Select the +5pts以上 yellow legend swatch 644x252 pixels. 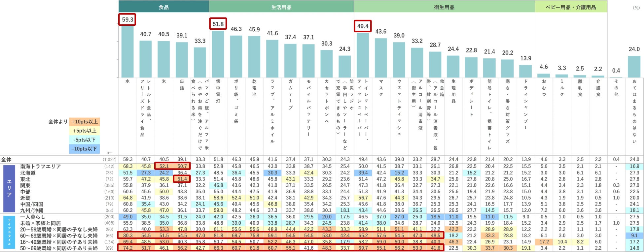point(85,131)
